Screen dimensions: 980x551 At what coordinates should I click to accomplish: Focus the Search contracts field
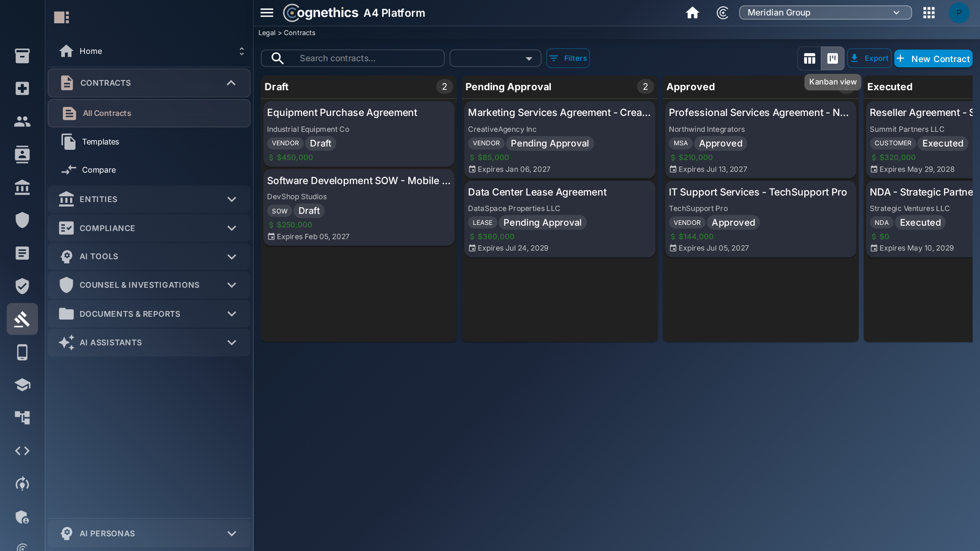pos(353,58)
